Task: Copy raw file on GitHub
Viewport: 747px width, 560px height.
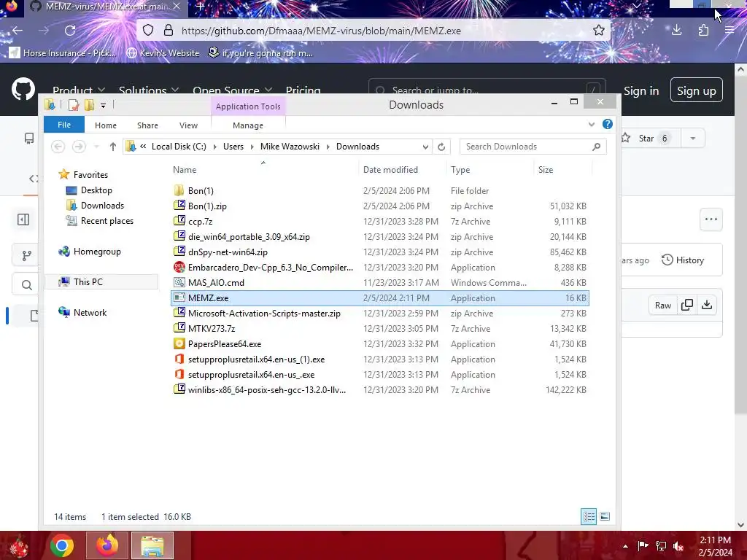Action: click(x=687, y=306)
